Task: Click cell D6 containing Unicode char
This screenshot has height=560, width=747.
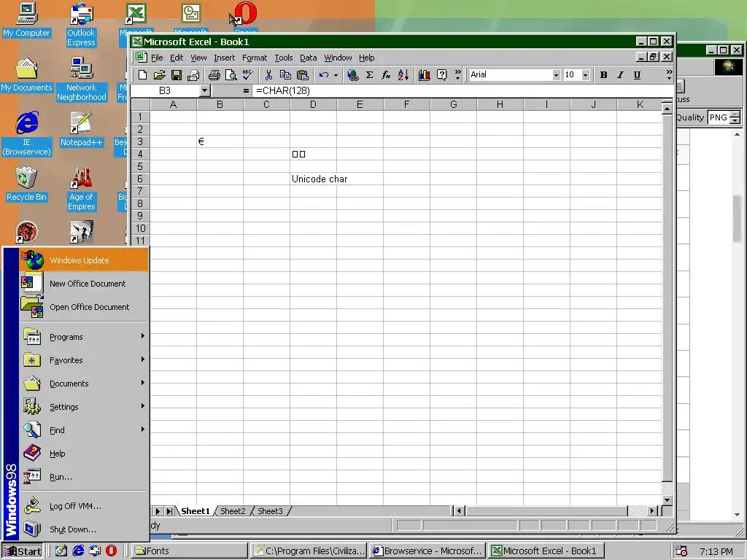Action: click(x=313, y=179)
